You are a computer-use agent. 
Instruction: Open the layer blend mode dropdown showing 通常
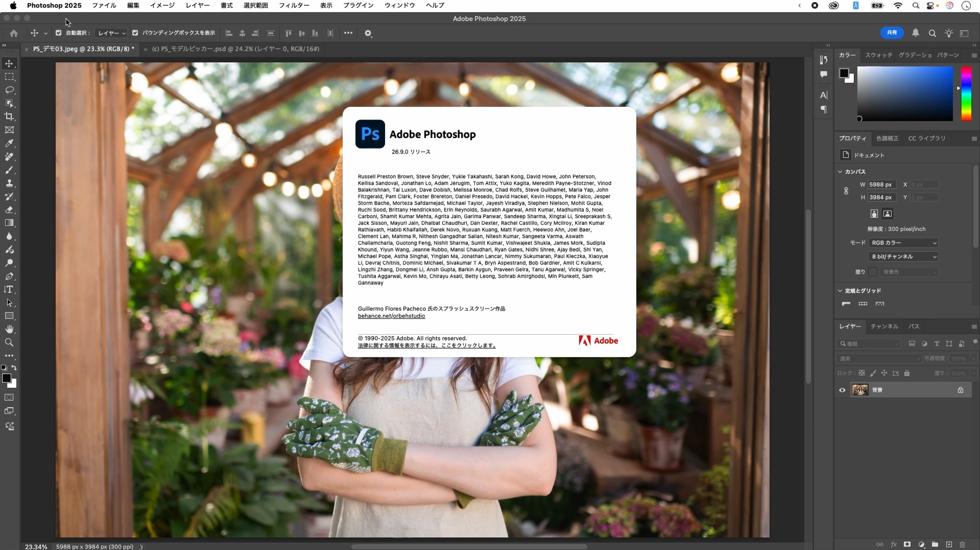(878, 359)
